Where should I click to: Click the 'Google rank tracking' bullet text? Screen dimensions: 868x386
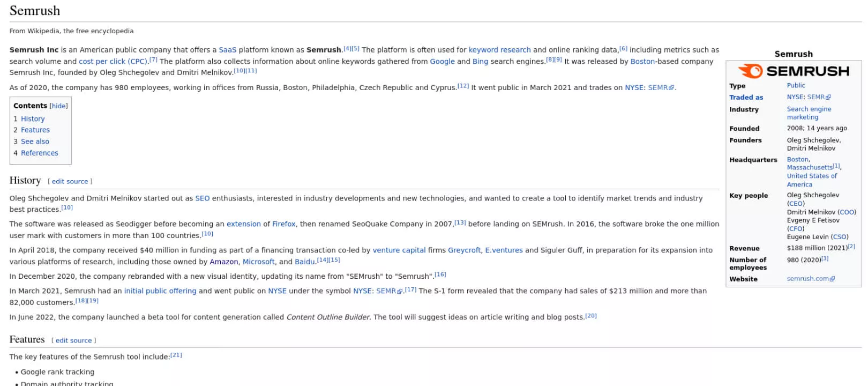pyautogui.click(x=57, y=372)
